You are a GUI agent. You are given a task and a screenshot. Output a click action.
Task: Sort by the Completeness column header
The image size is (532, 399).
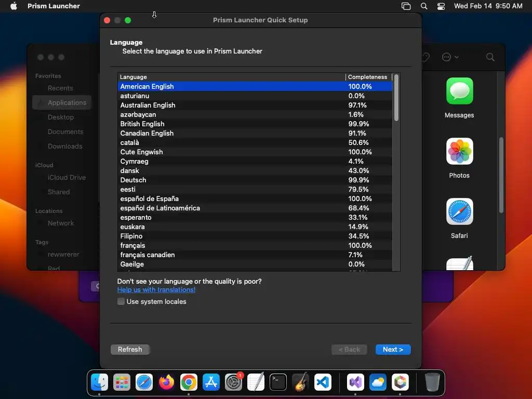click(x=368, y=77)
